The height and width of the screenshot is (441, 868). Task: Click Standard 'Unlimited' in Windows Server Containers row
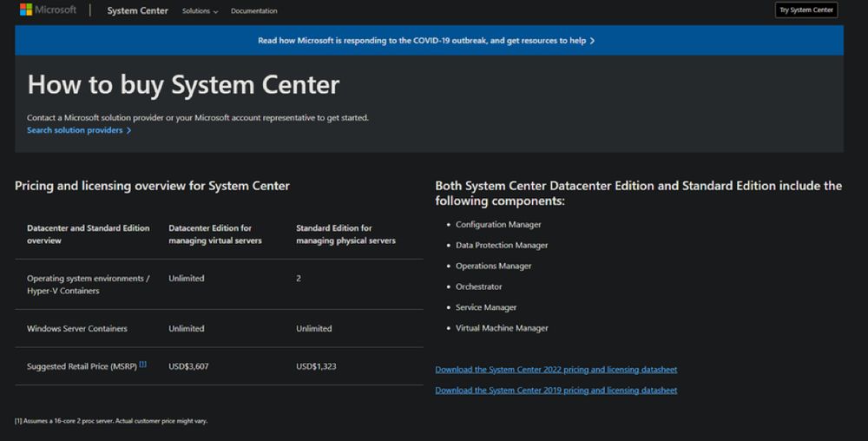pos(314,329)
